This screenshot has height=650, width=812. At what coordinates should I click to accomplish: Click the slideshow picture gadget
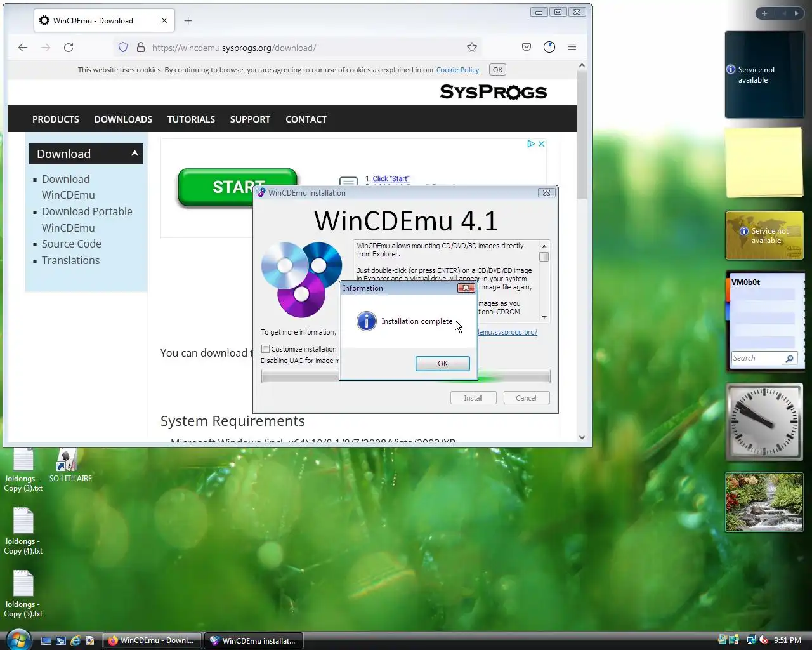764,502
